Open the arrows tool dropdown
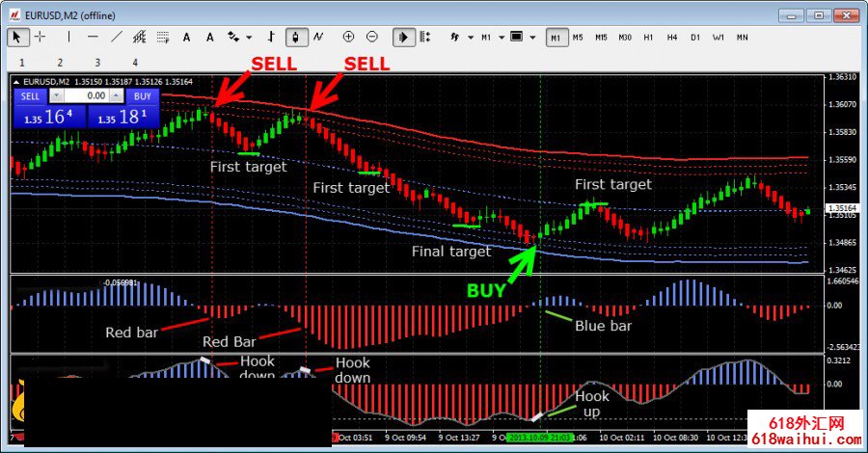 tap(249, 38)
